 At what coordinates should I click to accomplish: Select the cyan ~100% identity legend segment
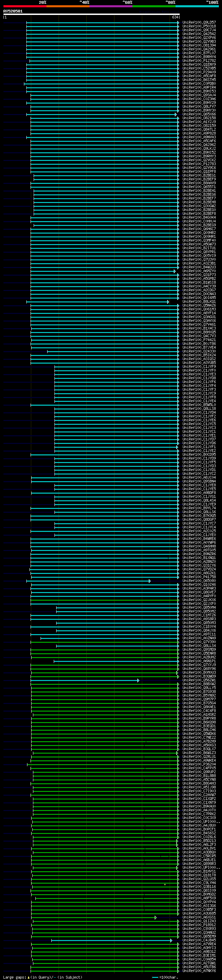197,6
